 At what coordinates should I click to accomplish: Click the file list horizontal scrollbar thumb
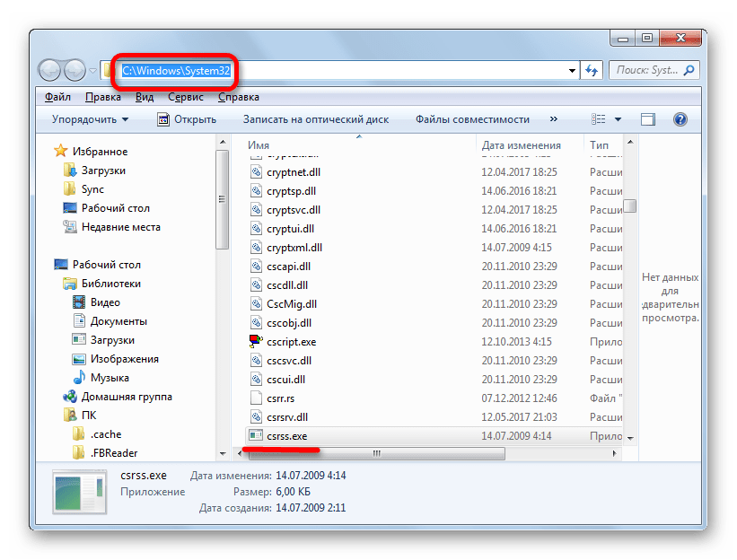376,453
